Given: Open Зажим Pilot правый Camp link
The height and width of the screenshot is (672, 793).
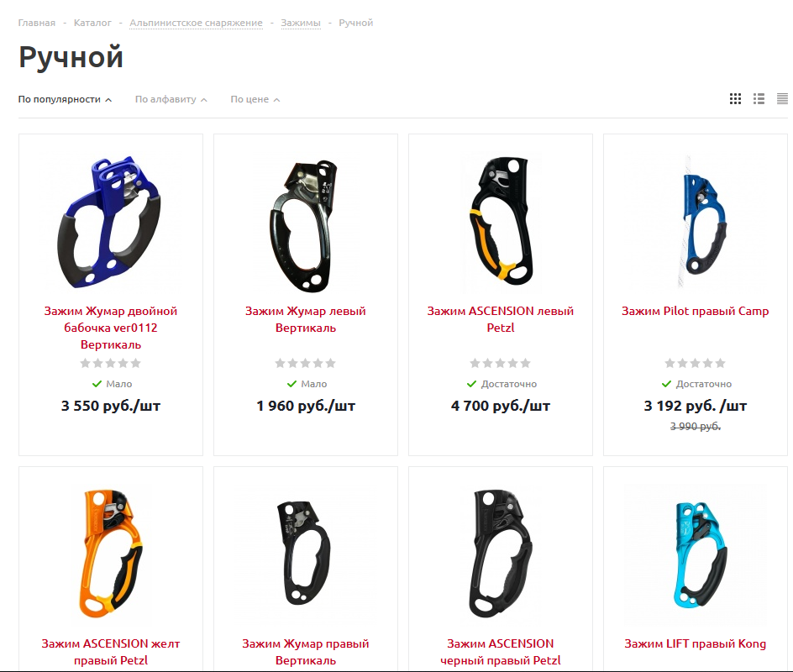Looking at the screenshot, I should 695,312.
